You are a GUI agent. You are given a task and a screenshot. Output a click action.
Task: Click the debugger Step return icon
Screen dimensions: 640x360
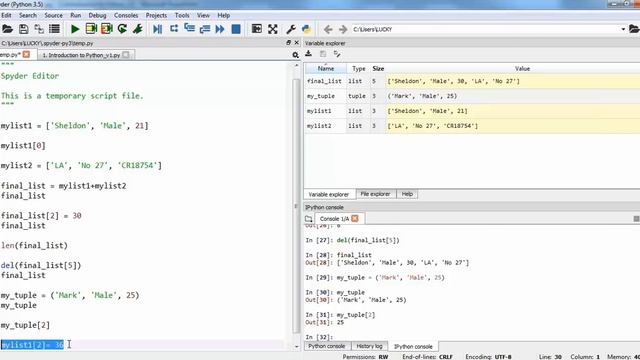tap(205, 29)
